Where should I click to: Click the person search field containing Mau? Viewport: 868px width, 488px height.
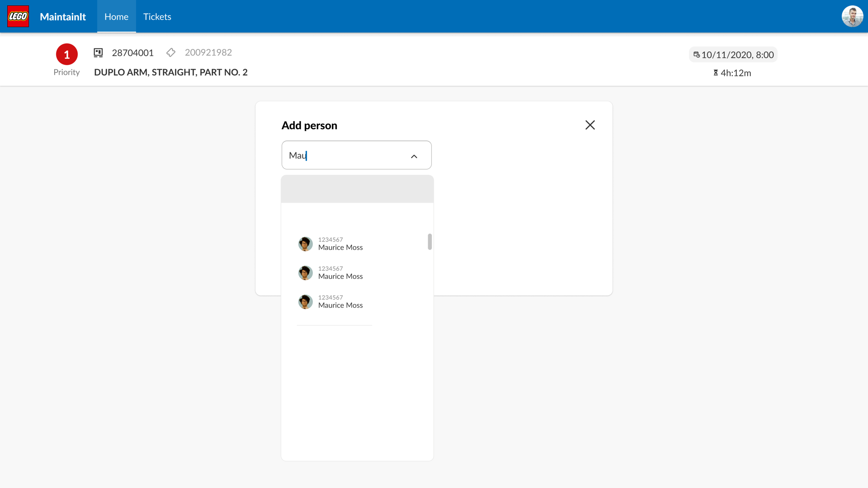[x=357, y=155]
